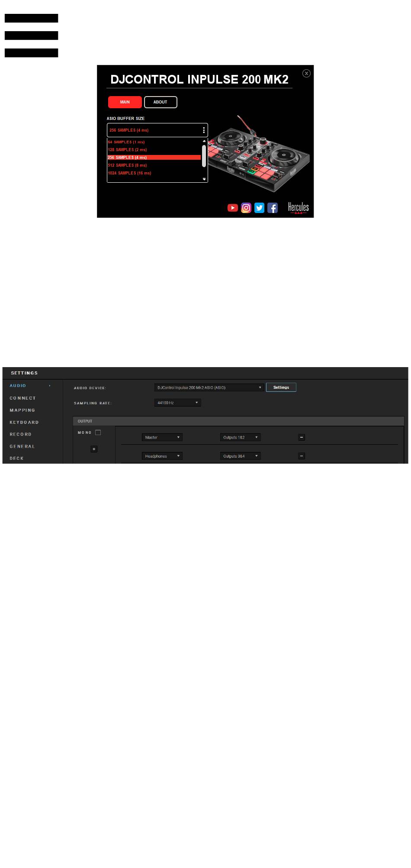Remove the Headphones output row

[x=302, y=456]
